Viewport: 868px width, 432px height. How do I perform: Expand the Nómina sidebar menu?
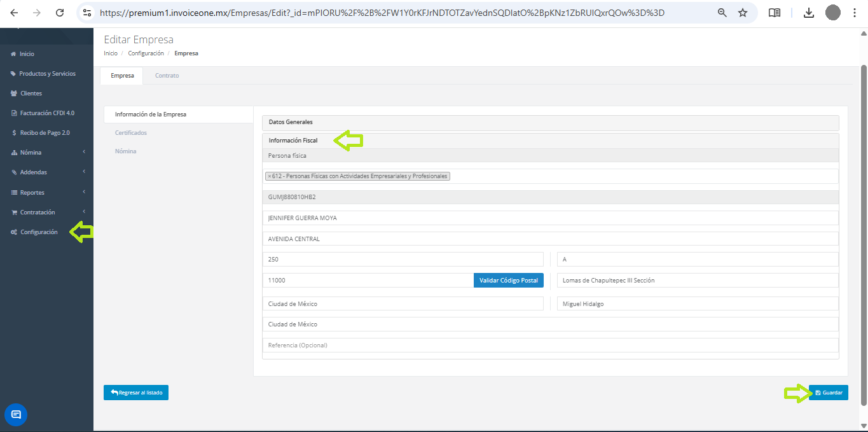(48, 153)
